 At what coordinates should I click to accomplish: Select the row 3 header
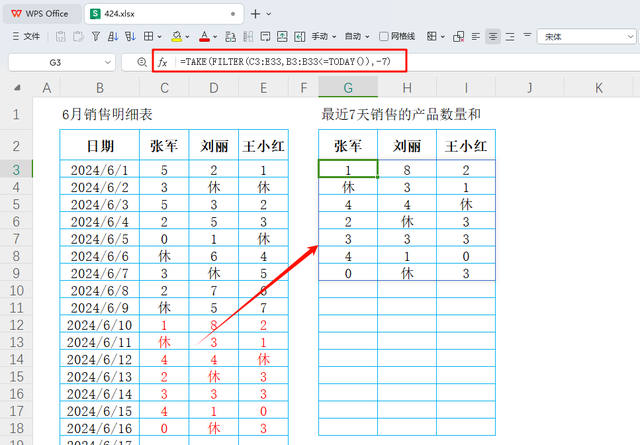(16, 169)
